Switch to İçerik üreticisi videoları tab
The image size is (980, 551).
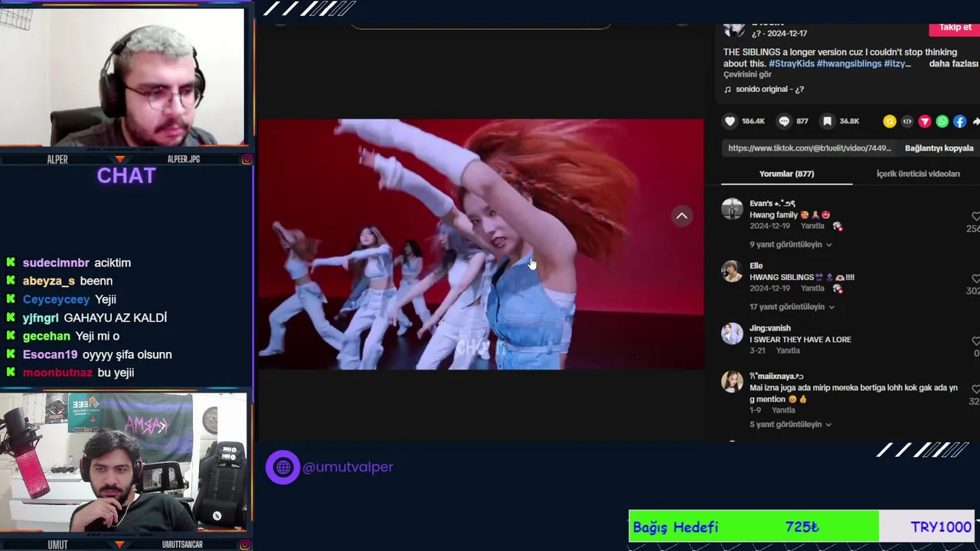[x=918, y=174]
